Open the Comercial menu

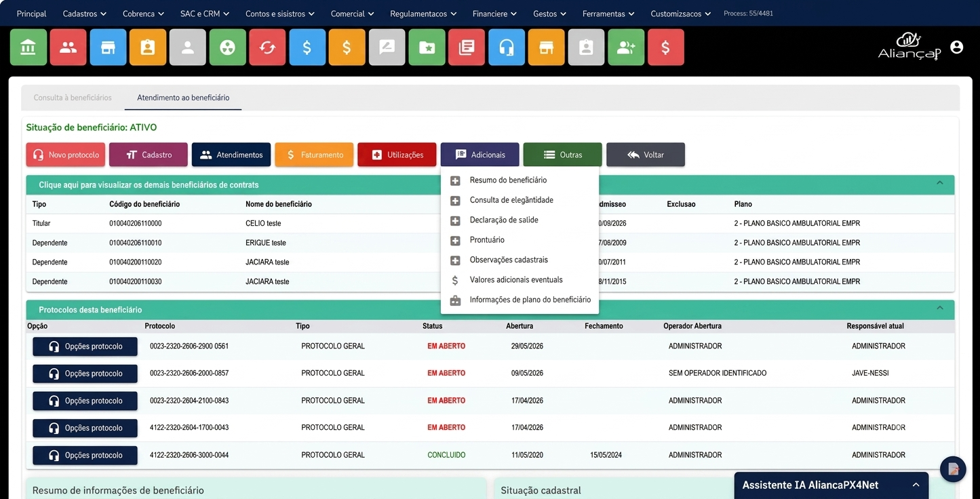point(353,14)
